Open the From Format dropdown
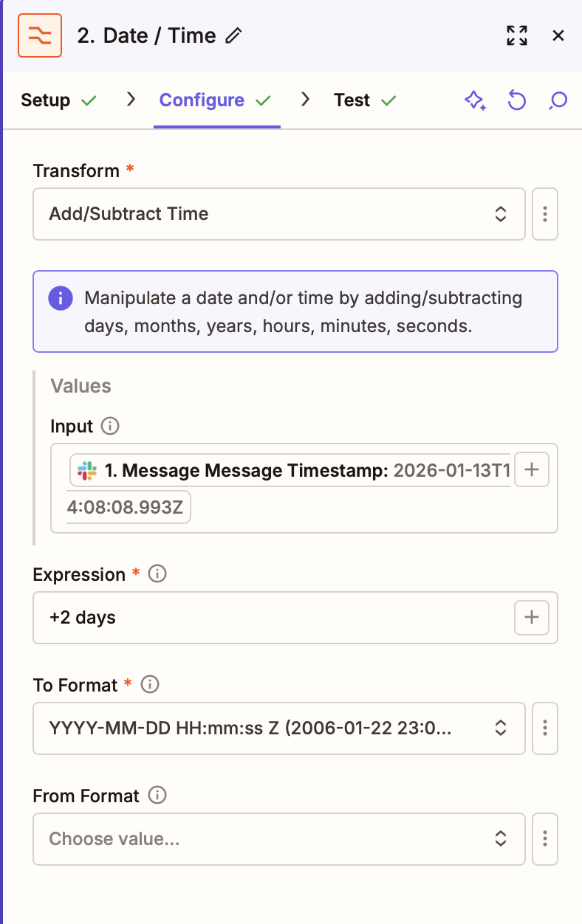The height and width of the screenshot is (924, 582). coord(278,839)
